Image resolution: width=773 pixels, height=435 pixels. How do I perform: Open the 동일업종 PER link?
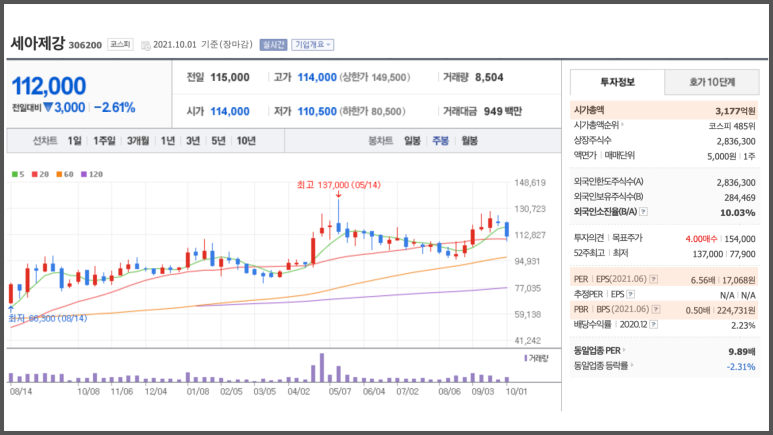pyautogui.click(x=599, y=351)
